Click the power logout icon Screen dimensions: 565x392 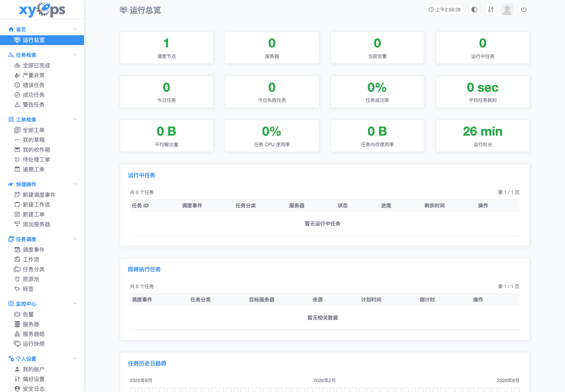coord(524,10)
